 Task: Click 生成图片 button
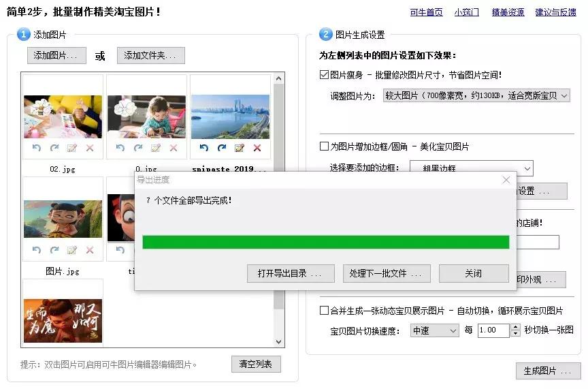click(548, 371)
